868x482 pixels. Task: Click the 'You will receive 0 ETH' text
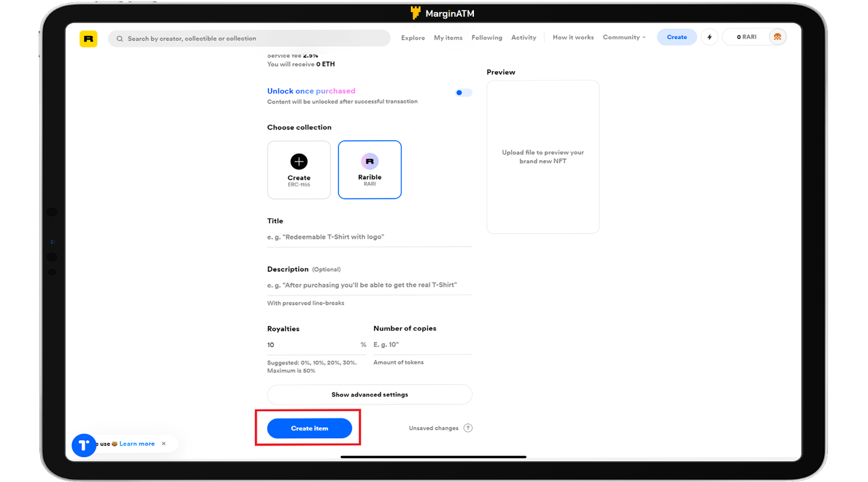click(x=301, y=64)
